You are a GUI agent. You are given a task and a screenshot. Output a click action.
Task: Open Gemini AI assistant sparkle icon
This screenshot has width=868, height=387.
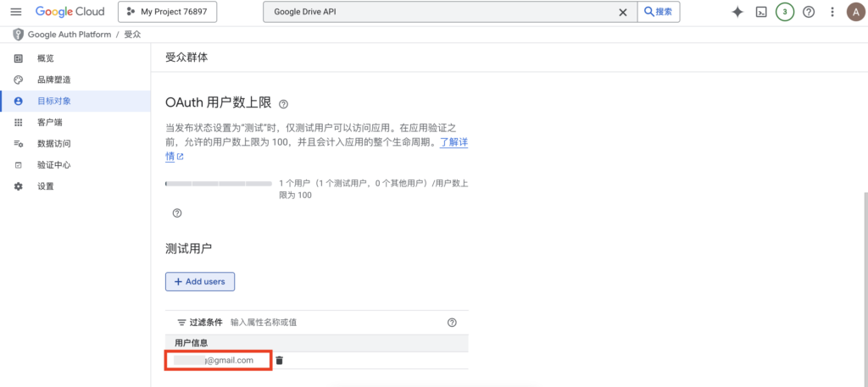click(737, 12)
